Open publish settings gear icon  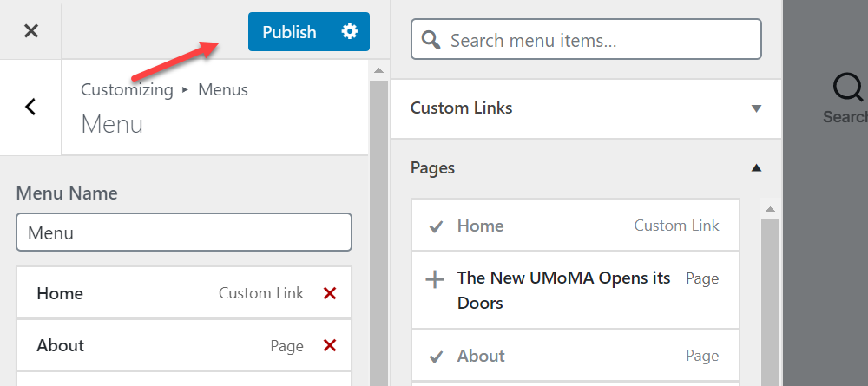tap(349, 31)
